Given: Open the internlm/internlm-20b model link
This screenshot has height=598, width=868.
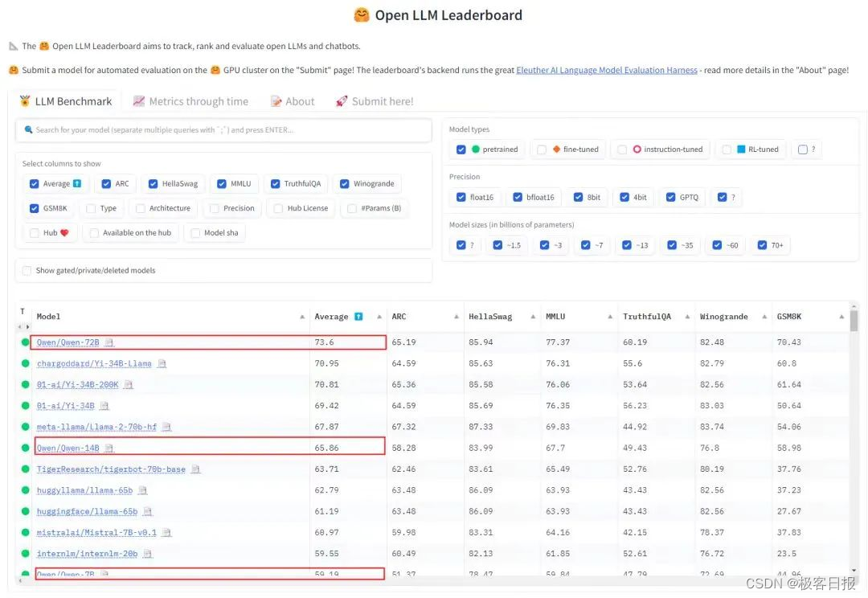Looking at the screenshot, I should pos(88,554).
